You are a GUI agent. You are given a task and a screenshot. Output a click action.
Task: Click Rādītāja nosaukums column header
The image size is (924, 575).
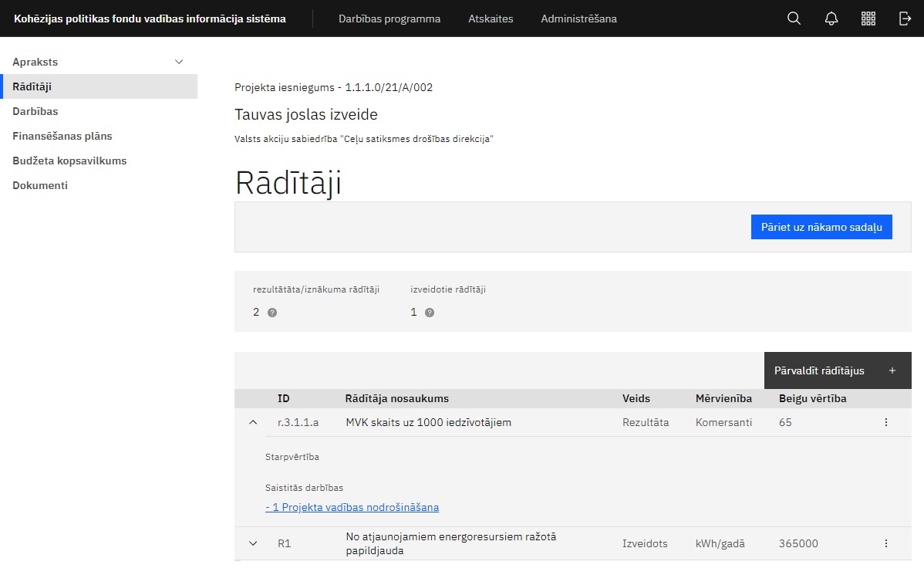click(396, 399)
